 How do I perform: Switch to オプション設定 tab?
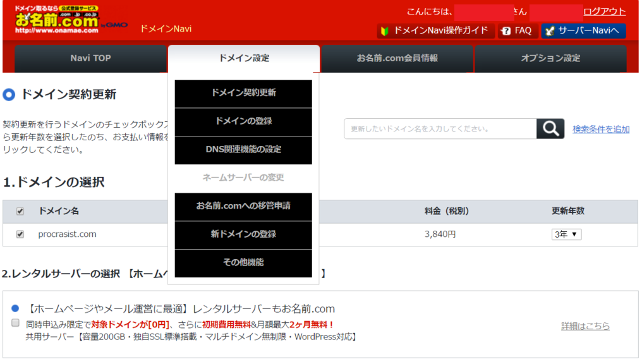point(550,59)
